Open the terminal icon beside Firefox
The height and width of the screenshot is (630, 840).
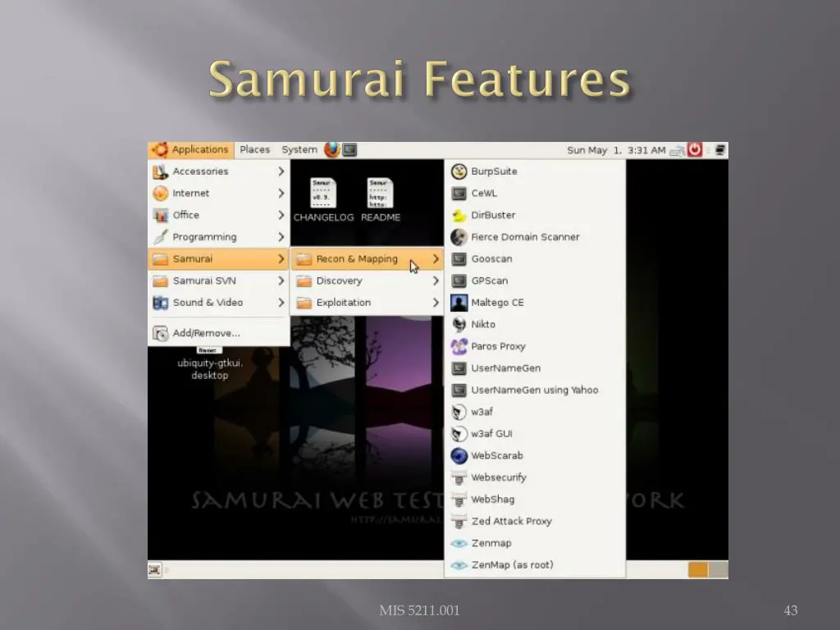coord(349,149)
